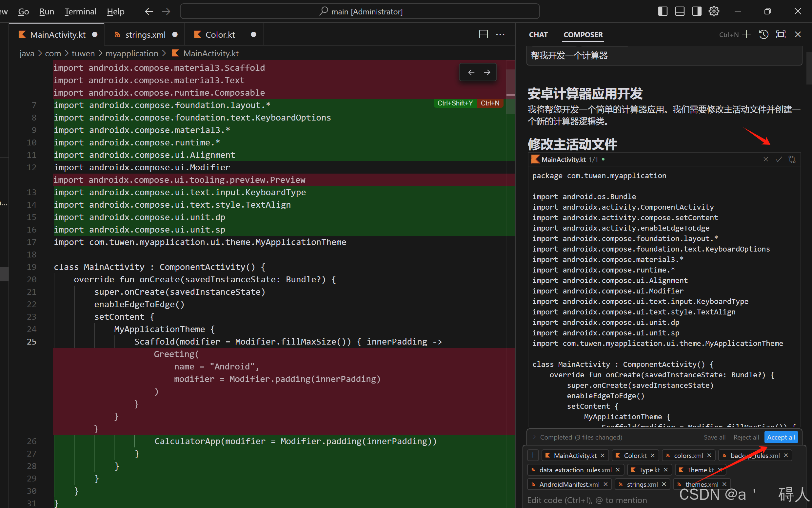Open the Run menu

pos(47,12)
